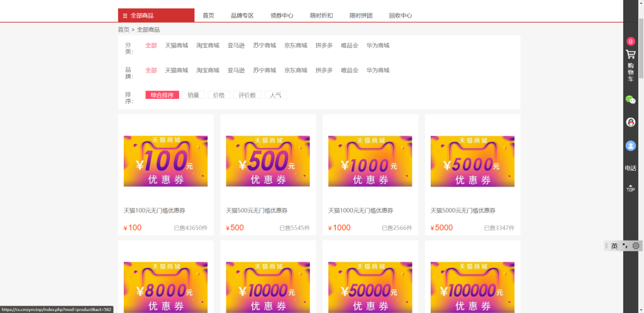
Task: Click the cart count badge showing 0
Action: (x=630, y=41)
